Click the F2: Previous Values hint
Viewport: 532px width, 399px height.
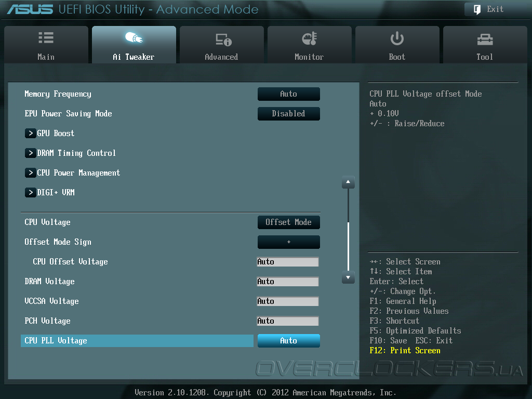(x=409, y=311)
